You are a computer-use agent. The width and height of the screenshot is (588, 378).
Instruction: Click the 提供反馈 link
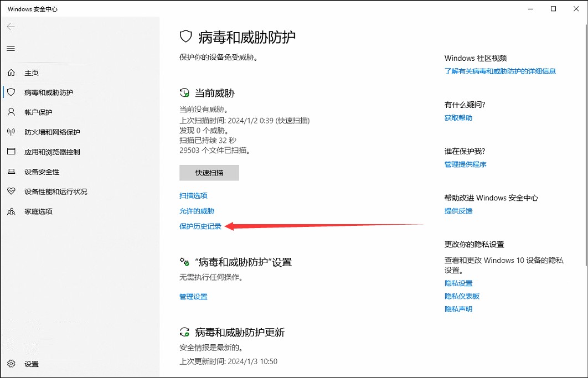(458, 211)
